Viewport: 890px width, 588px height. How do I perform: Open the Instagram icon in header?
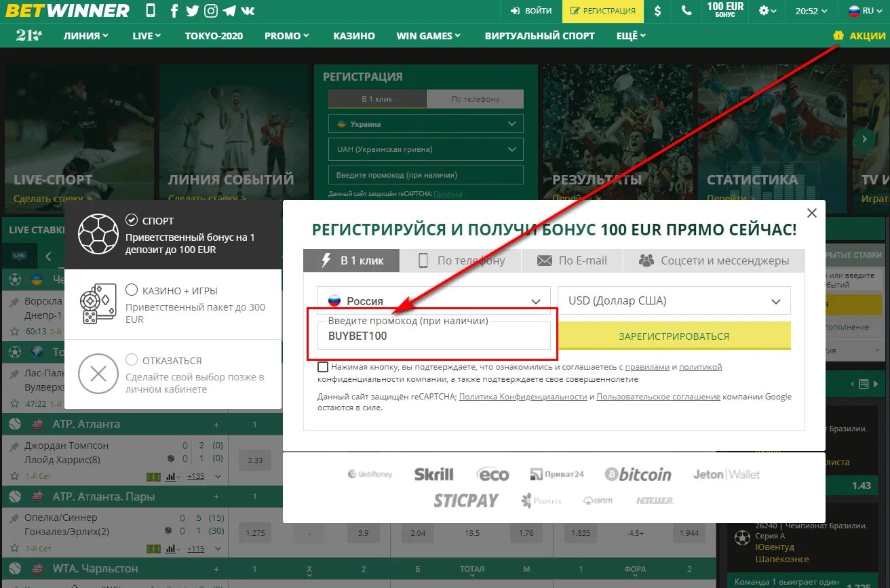pyautogui.click(x=211, y=11)
